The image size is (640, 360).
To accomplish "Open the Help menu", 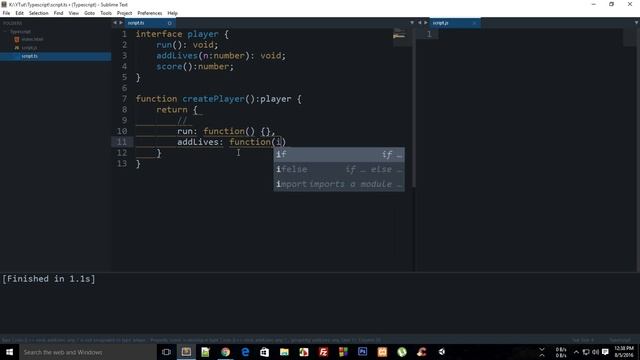I will tap(172, 13).
